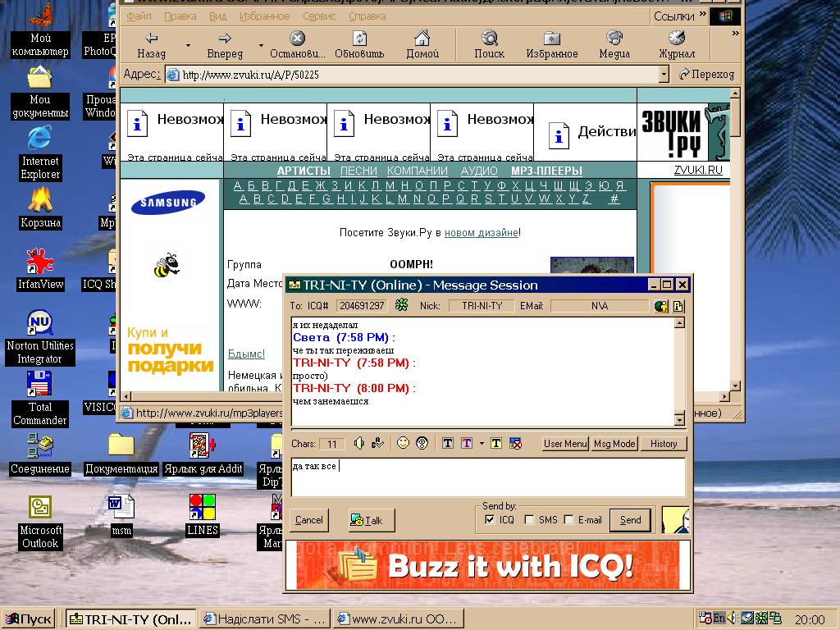Open the smiley emoticon picker
The width and height of the screenshot is (840, 630).
point(403,443)
